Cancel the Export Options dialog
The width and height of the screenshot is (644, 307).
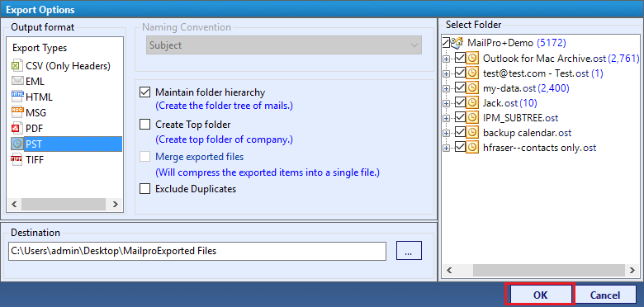point(605,295)
